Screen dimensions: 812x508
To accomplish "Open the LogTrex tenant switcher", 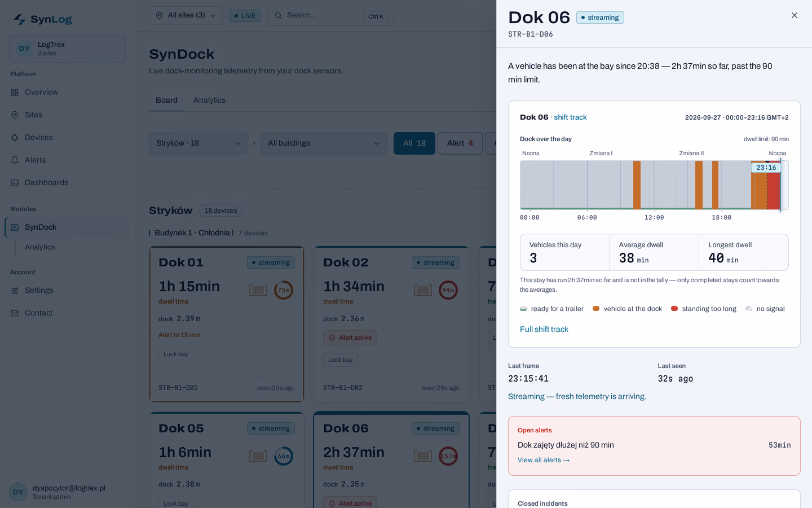I will pyautogui.click(x=68, y=49).
